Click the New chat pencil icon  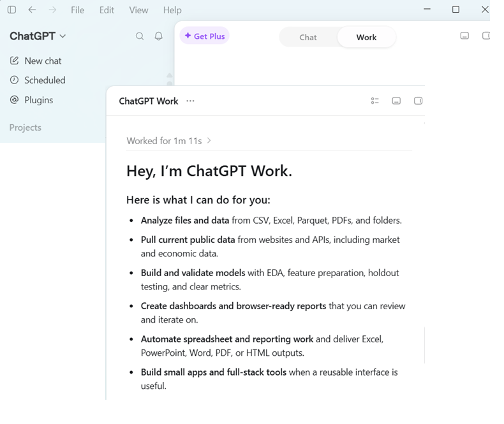(14, 61)
